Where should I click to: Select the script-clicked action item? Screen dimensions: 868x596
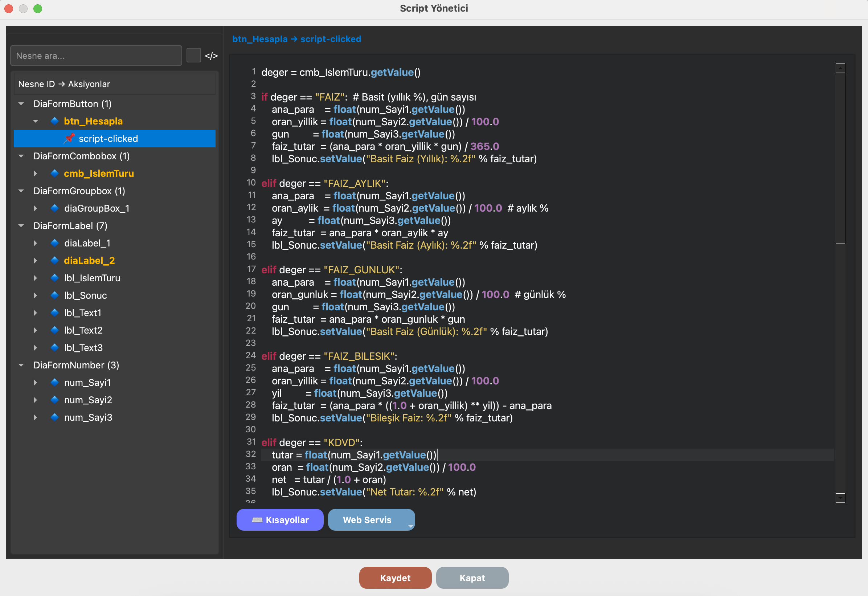point(108,139)
